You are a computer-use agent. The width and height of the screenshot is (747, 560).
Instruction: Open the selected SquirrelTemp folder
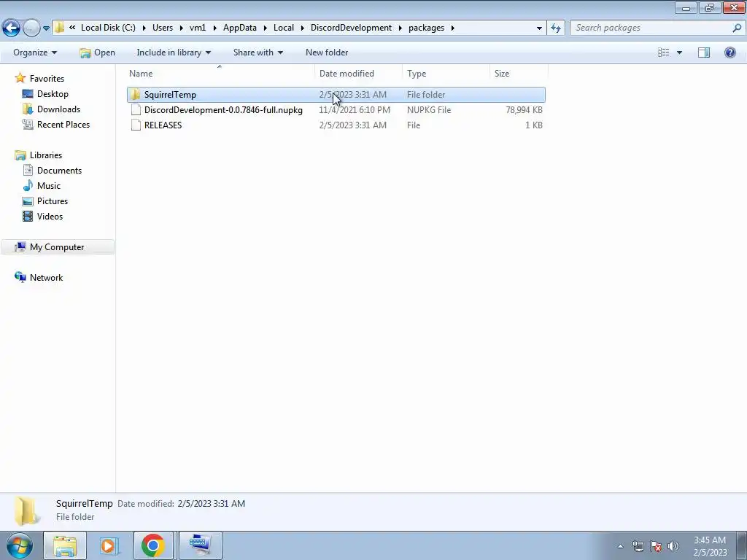click(x=97, y=52)
